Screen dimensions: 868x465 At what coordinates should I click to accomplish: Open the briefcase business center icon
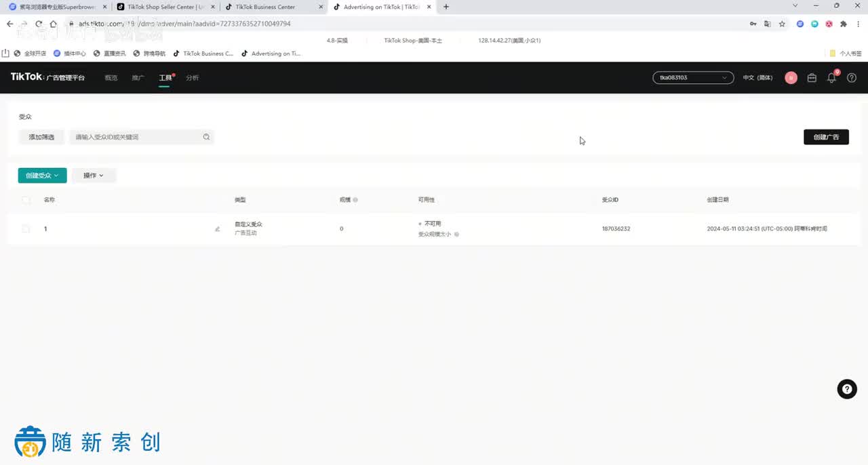point(812,78)
